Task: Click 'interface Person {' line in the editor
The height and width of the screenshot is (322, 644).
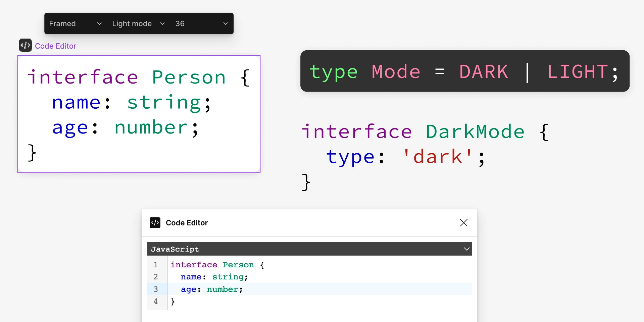Action: point(217,265)
